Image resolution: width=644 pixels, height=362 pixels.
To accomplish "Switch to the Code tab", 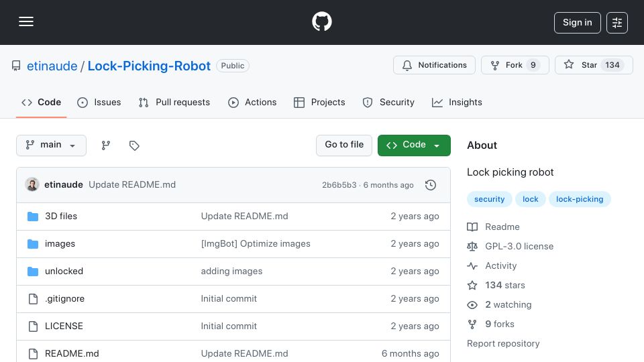I will 41,102.
